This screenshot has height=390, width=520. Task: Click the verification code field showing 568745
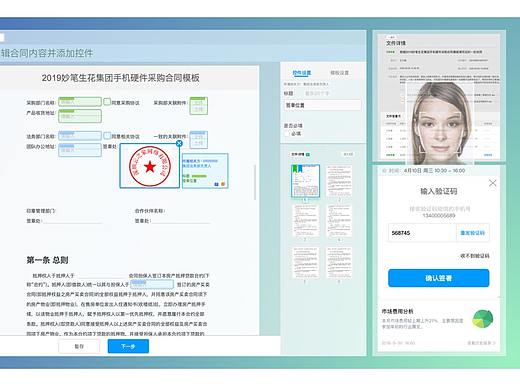pyautogui.click(x=422, y=233)
